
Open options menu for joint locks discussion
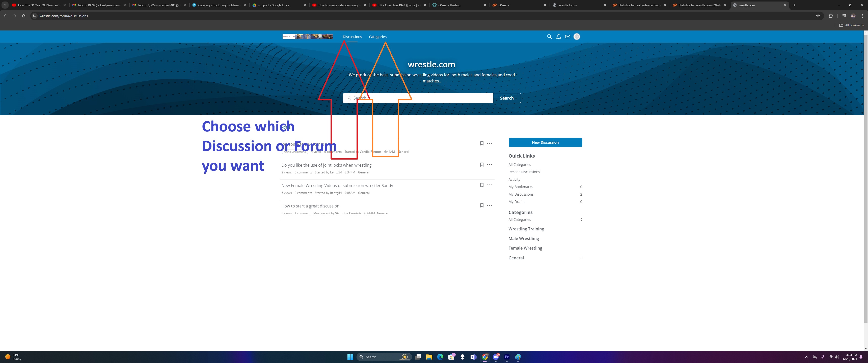pos(489,165)
